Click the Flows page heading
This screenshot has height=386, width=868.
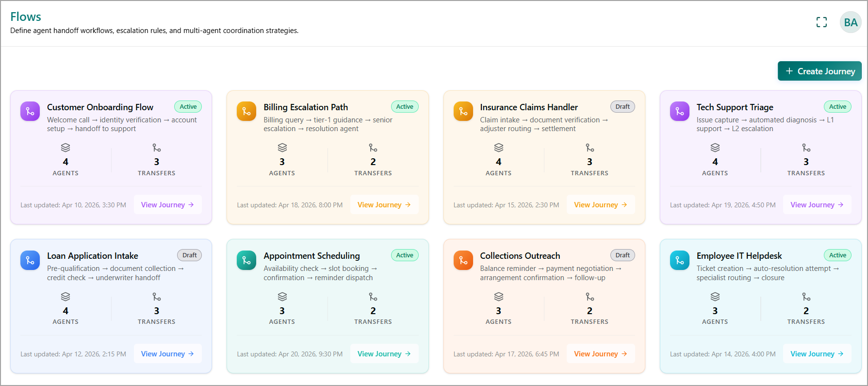click(x=26, y=17)
